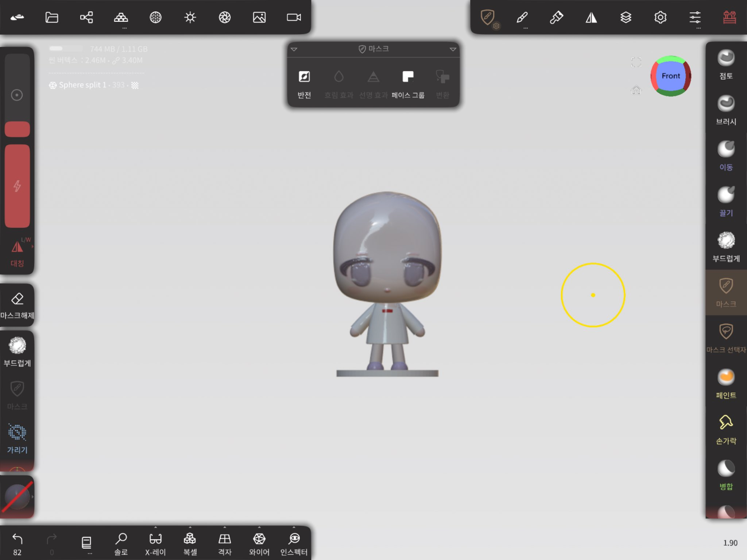Toggle X-레이 (X-ray) view
Image resolution: width=747 pixels, height=560 pixels.
(155, 543)
